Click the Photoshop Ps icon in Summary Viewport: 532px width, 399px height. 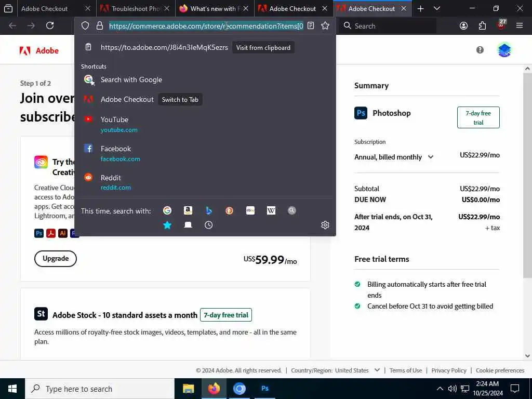pos(361,113)
